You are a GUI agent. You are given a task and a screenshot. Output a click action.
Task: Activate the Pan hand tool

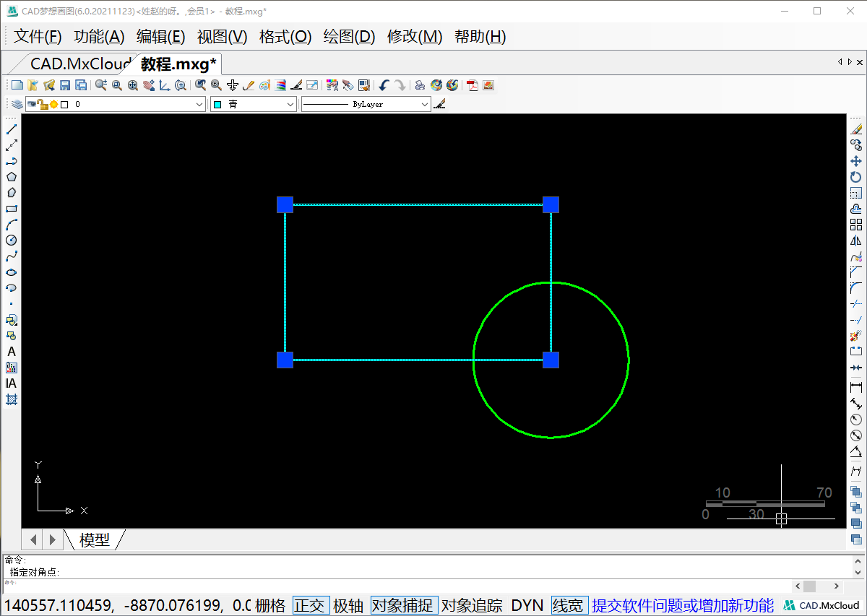tap(149, 85)
